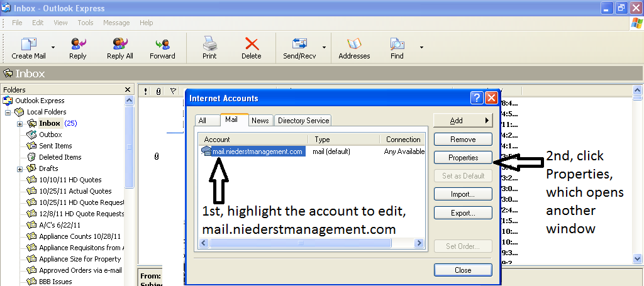Screen dimensions: 644x286
Task: Collapse the Local Folders tree node
Action: pos(9,112)
